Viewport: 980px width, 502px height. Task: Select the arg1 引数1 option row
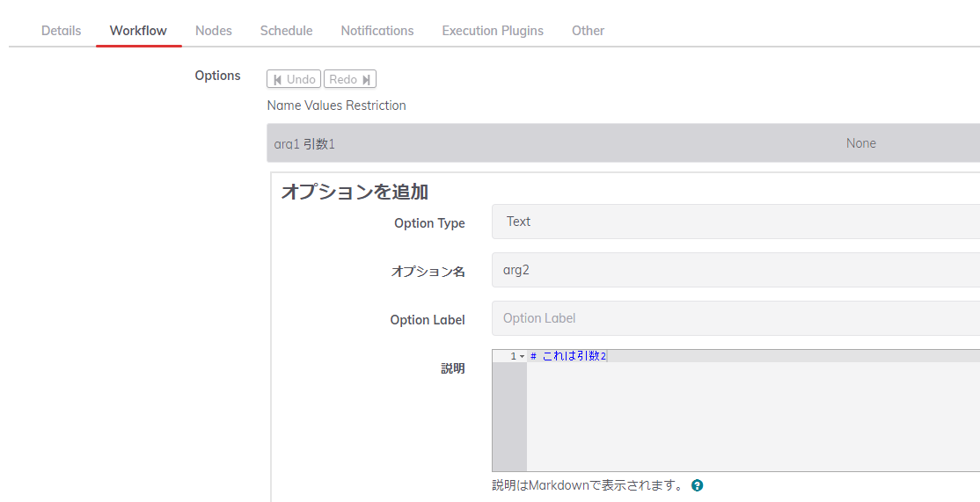coord(623,143)
